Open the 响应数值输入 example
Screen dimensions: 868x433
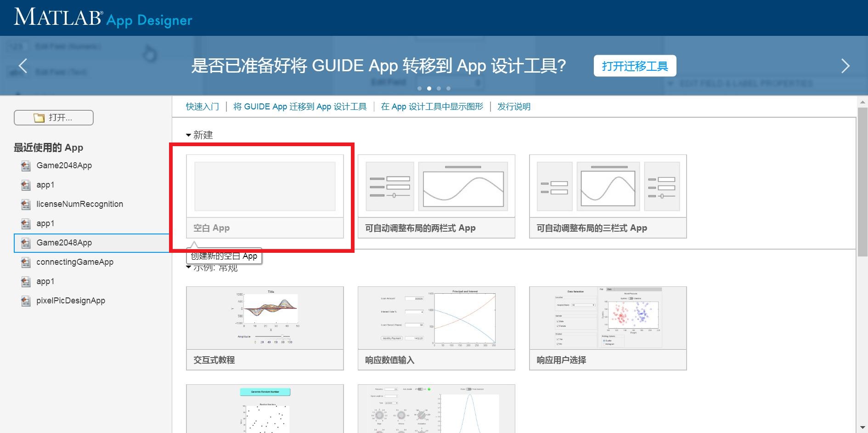436,328
